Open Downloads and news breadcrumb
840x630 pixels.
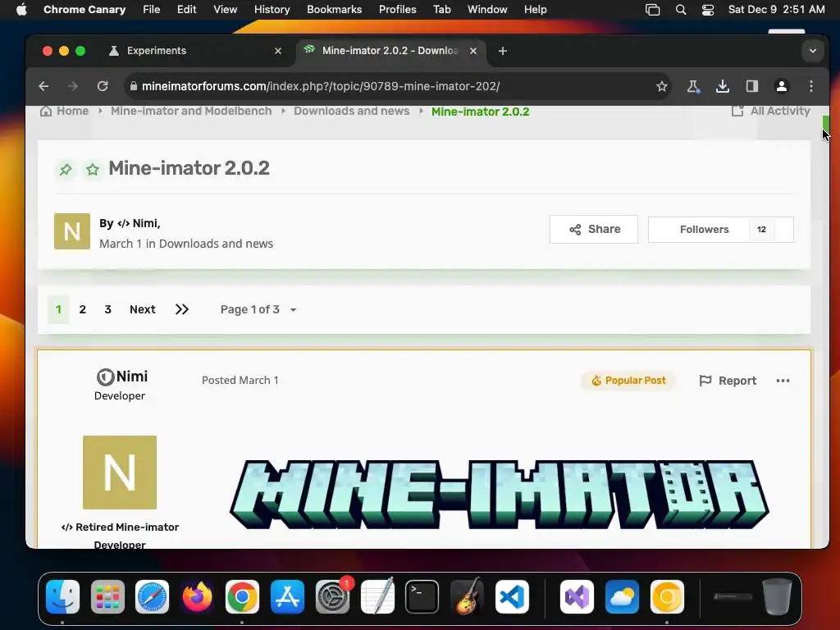(351, 111)
